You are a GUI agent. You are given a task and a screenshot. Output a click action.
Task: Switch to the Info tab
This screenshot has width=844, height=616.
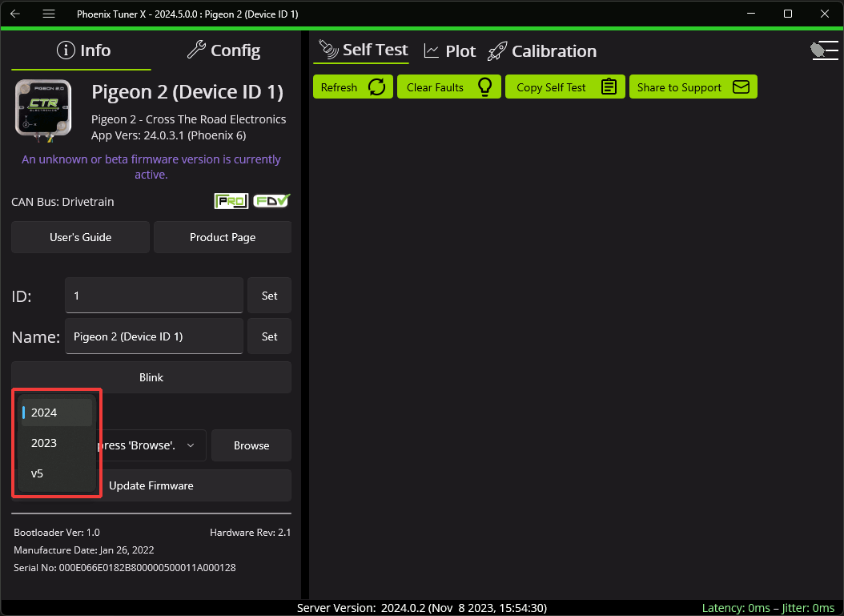[x=83, y=50]
